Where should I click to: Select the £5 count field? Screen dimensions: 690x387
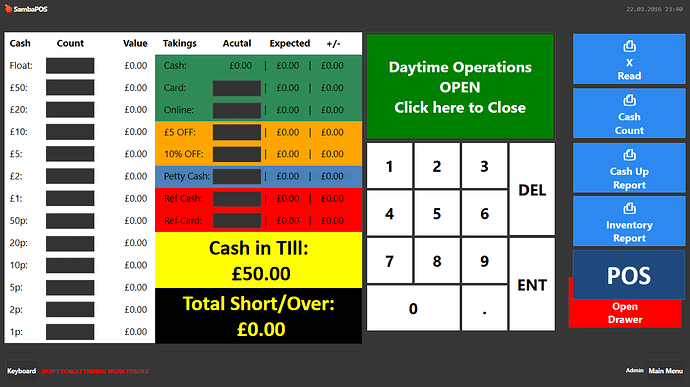(x=70, y=154)
